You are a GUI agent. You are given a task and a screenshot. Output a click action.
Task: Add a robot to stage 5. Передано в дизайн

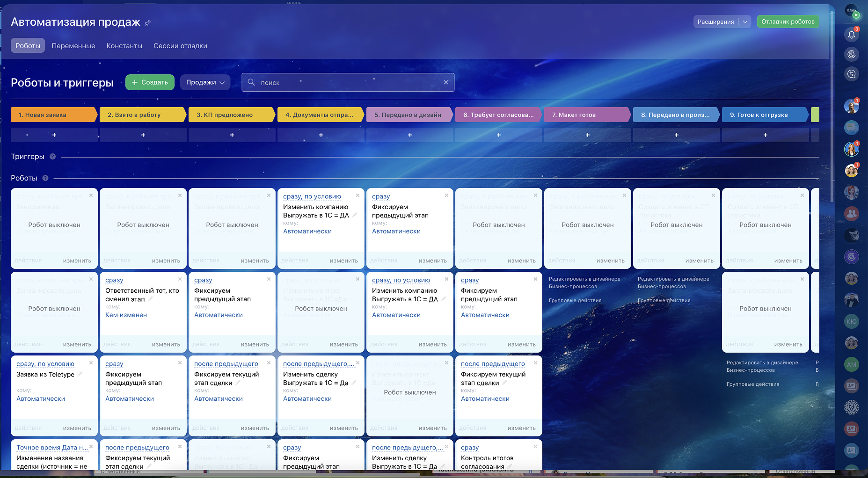[410, 135]
